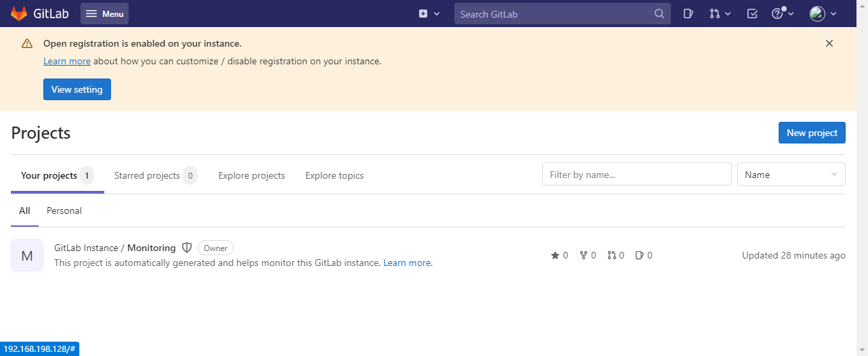Open the GitLab Instance / Monitoring project
This screenshot has height=356, width=868.
(115, 248)
